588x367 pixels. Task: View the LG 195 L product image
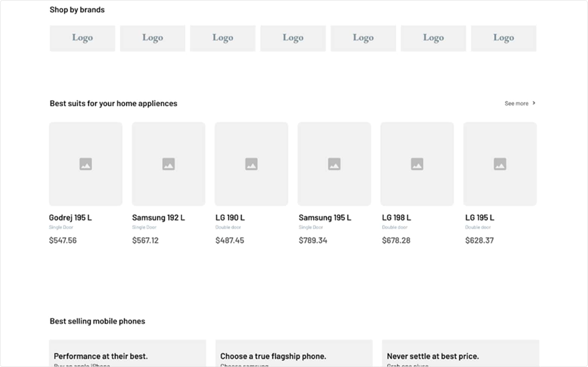point(500,164)
